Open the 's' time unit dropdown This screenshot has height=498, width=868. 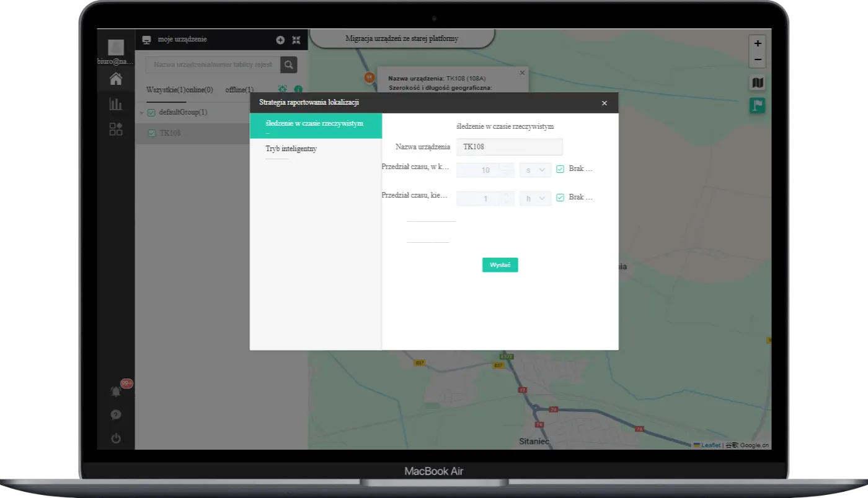coord(535,170)
